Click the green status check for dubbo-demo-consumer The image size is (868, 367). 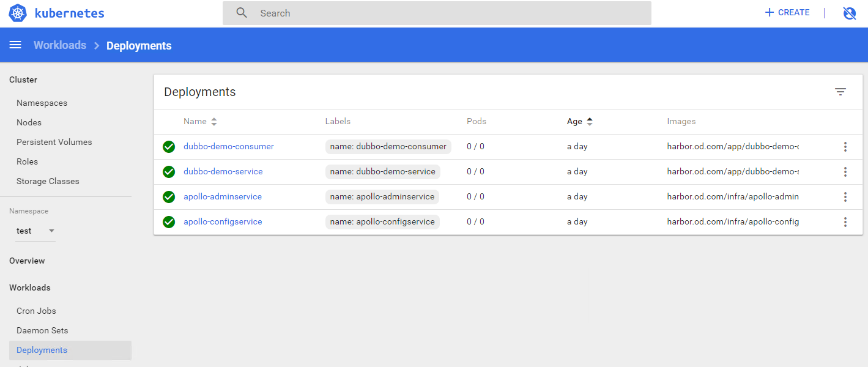(169, 147)
